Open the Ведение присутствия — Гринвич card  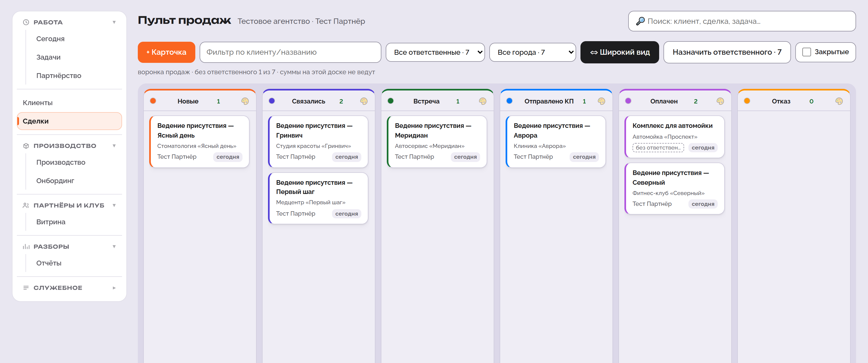(x=318, y=142)
